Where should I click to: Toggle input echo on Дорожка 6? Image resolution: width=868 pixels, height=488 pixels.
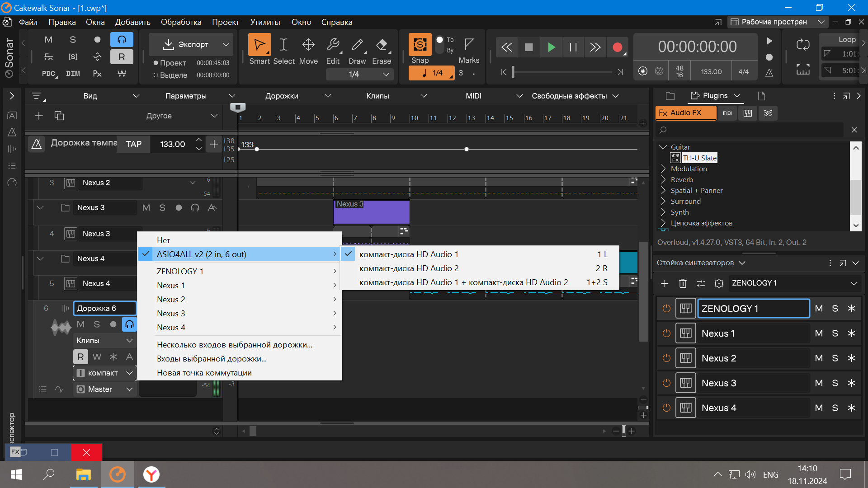[x=129, y=324]
